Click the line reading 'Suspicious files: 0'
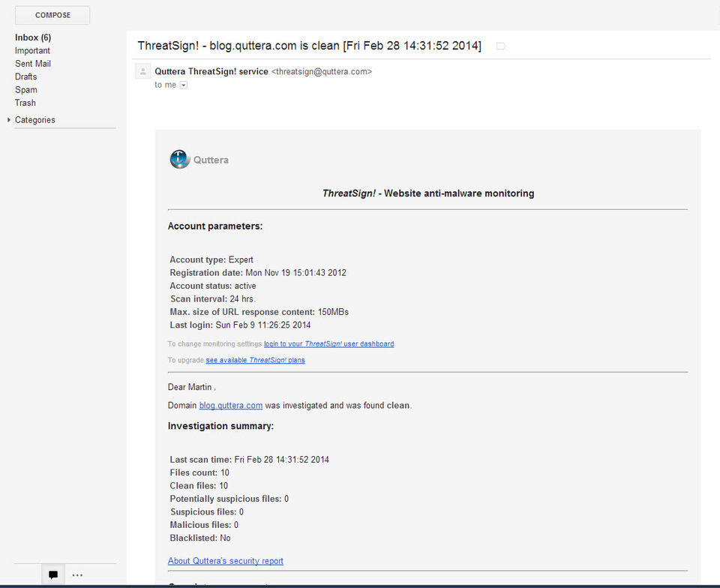 207,511
